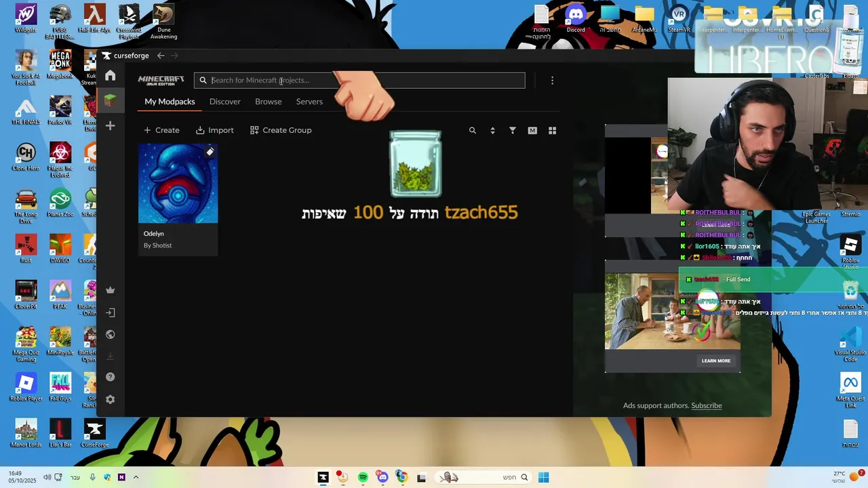The image size is (868, 488).
Task: Open the PUBG Battlegrounds desktop icon
Action: point(60,22)
